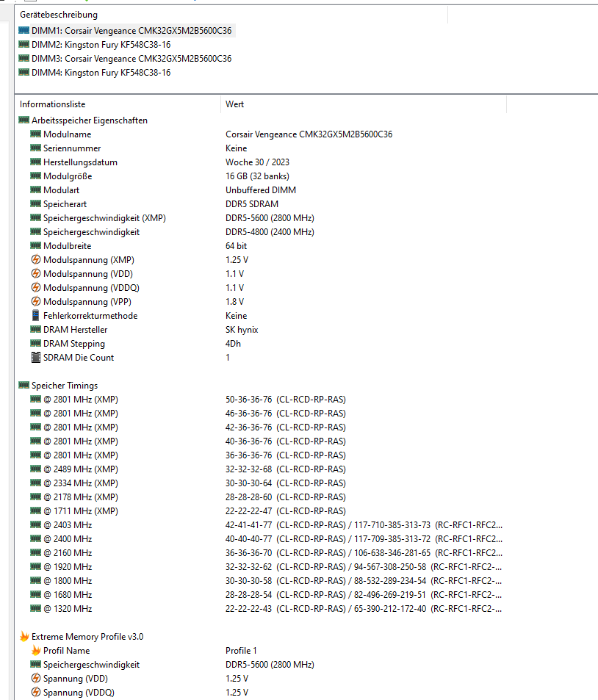Click the Speichergeschwindigkeit (XMP) label
The height and width of the screenshot is (700, 598).
click(x=104, y=218)
